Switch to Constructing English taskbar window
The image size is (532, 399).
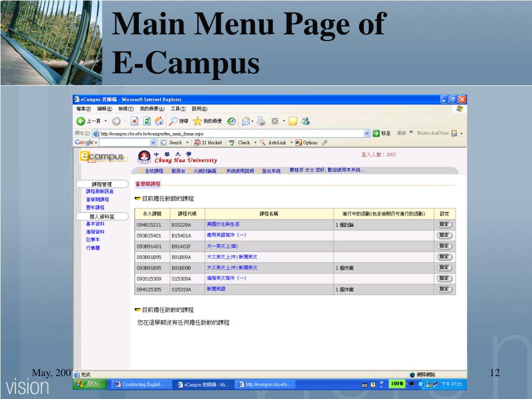(x=141, y=384)
